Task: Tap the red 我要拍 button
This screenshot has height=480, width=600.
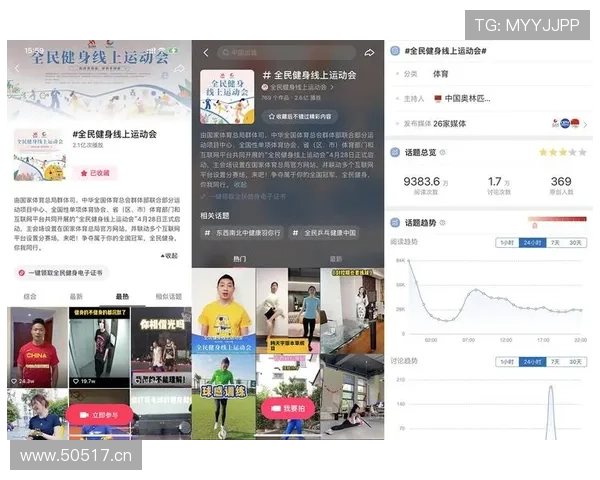Action: click(289, 408)
